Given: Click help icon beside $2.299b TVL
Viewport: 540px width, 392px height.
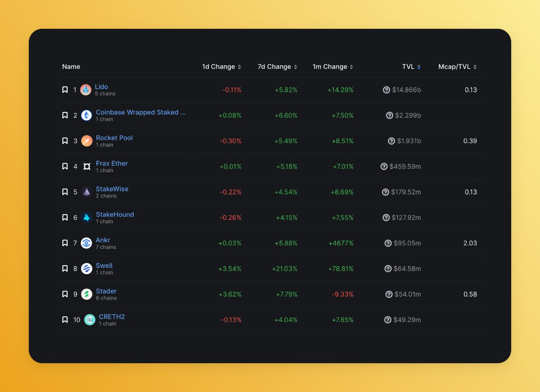Looking at the screenshot, I should click(x=389, y=115).
